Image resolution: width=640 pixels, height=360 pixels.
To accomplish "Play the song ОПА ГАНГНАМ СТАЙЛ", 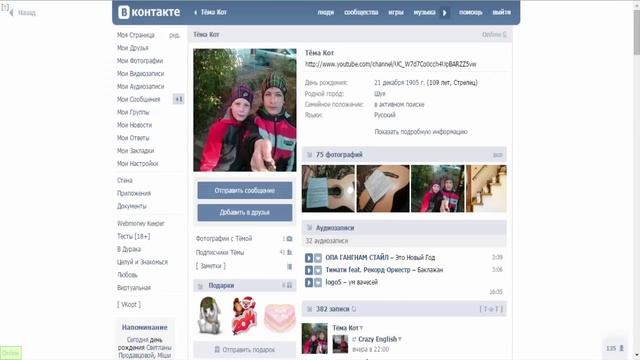I will 309,258.
